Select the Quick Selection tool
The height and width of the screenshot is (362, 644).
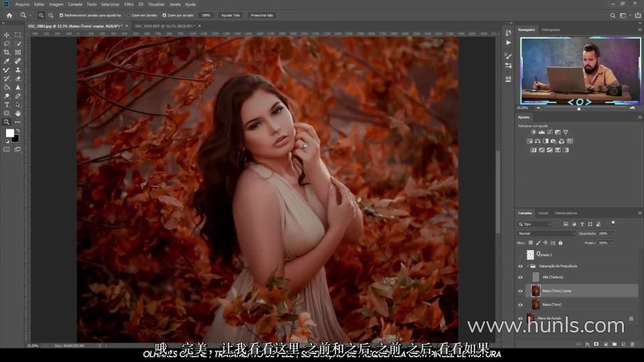click(x=17, y=44)
